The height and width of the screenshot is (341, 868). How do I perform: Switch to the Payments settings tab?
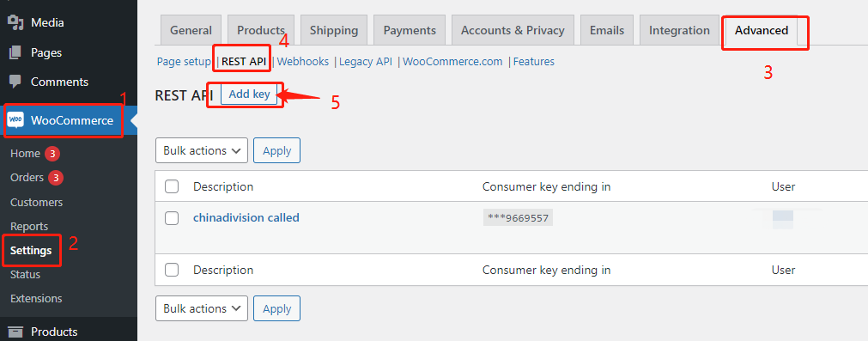(410, 30)
